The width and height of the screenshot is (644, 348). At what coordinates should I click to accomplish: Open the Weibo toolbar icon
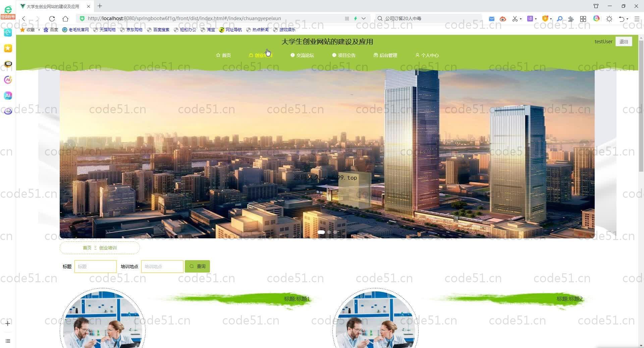502,19
